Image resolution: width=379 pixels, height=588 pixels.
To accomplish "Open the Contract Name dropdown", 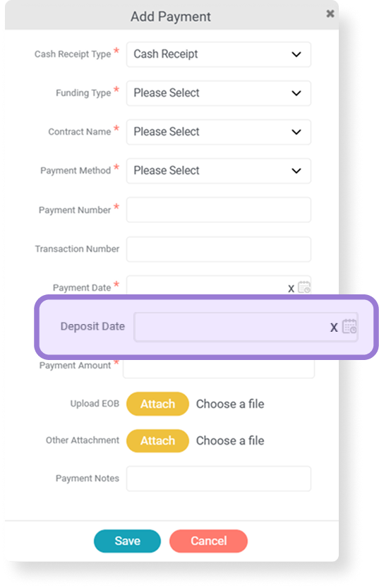I will pos(219,132).
